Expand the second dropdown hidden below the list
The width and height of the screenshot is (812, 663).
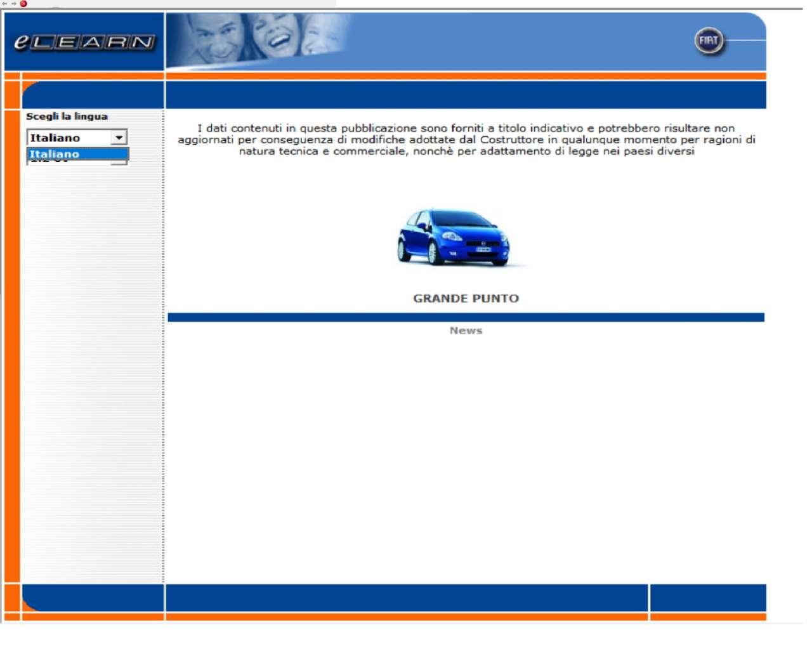tap(119, 162)
